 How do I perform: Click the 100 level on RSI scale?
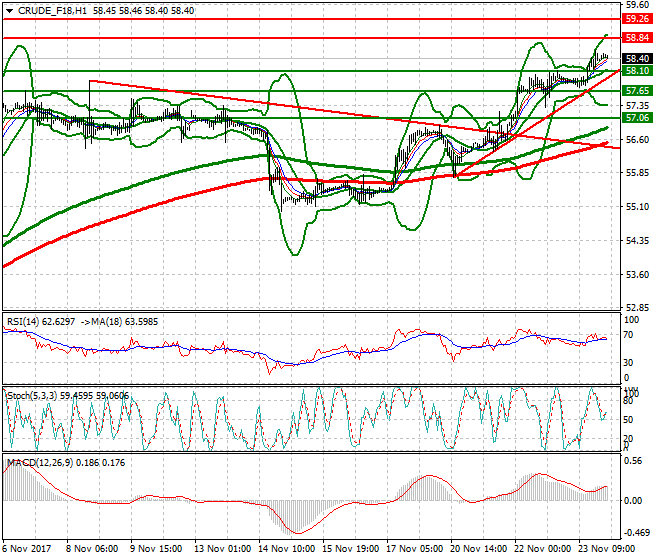(631, 321)
